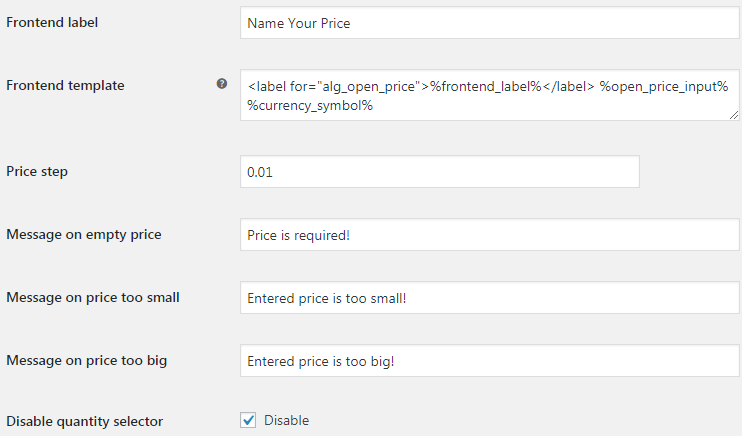
Task: Click the Message on price too big title
Action: click(x=87, y=360)
